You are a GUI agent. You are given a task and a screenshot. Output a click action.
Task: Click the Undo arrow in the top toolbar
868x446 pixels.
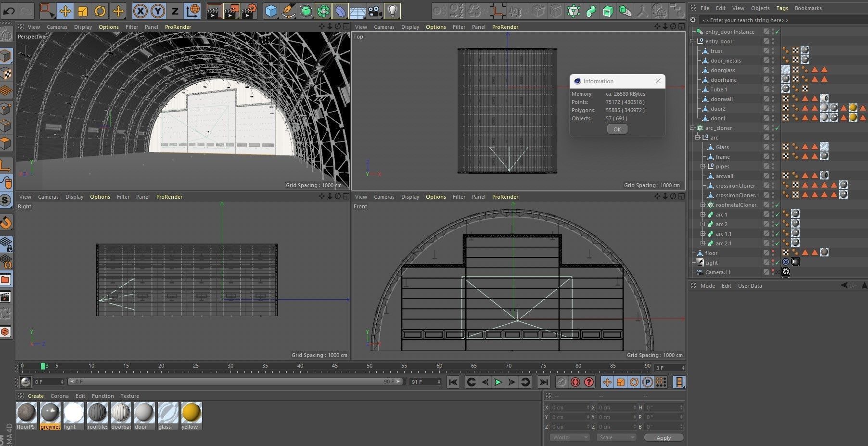pyautogui.click(x=9, y=10)
